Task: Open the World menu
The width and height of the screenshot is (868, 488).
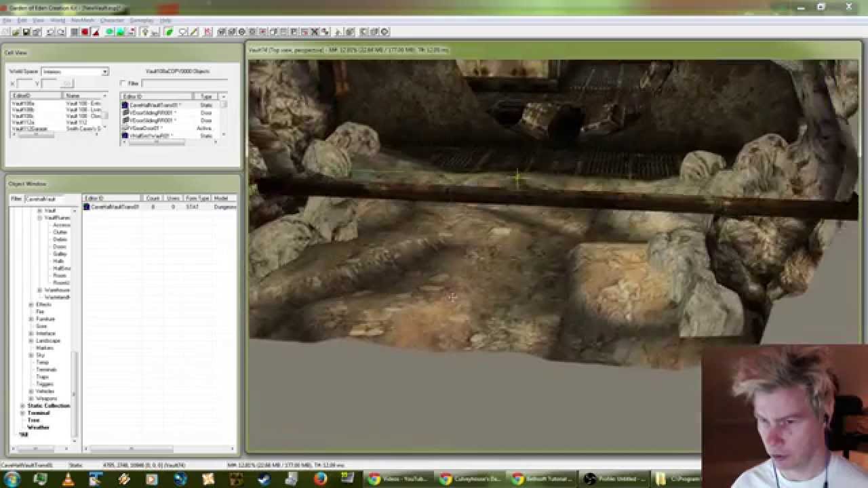Action: point(58,20)
